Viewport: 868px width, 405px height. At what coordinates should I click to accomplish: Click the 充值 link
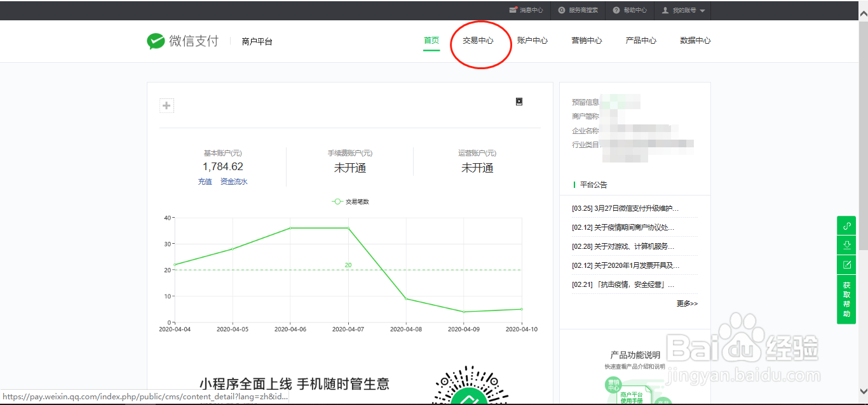[x=205, y=182]
